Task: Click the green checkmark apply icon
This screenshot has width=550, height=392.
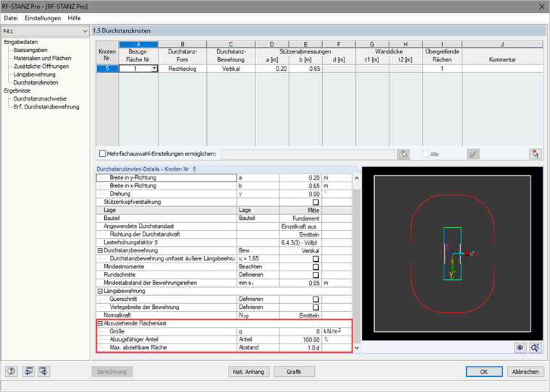Action: (x=473, y=154)
